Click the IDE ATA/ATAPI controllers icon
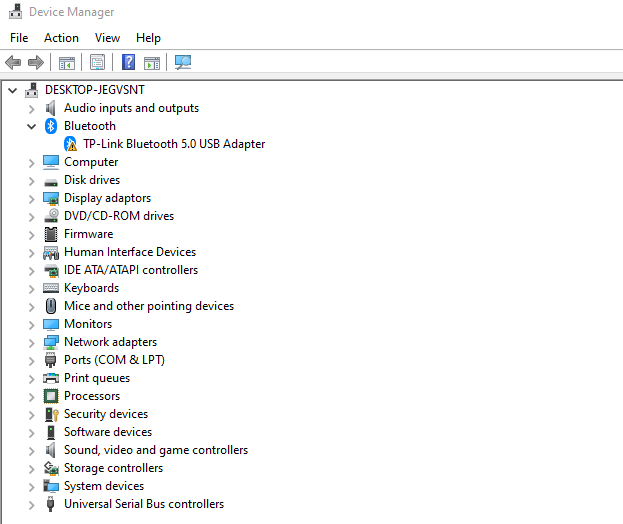 click(51, 270)
